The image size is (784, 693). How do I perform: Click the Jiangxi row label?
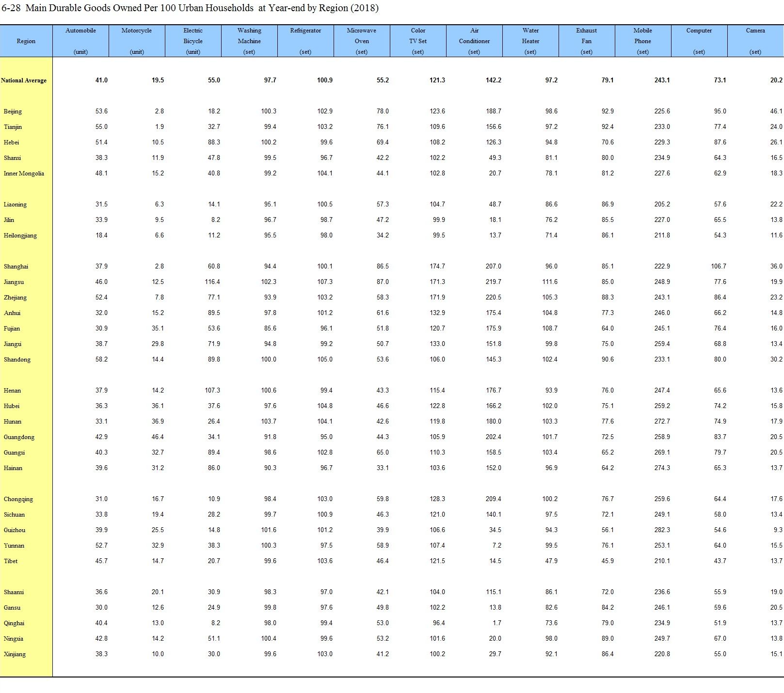click(x=13, y=344)
